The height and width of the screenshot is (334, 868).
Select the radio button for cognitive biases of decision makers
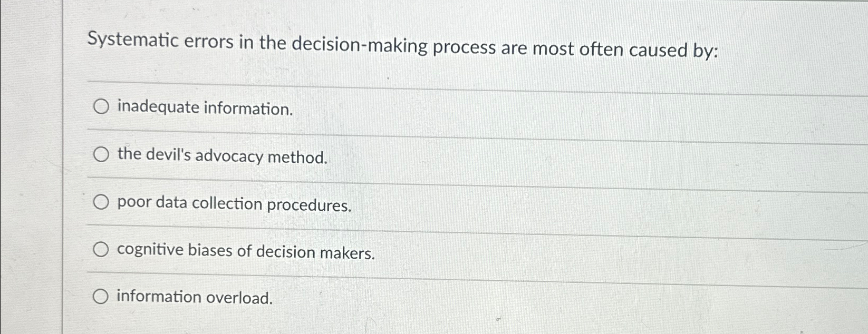click(x=101, y=248)
